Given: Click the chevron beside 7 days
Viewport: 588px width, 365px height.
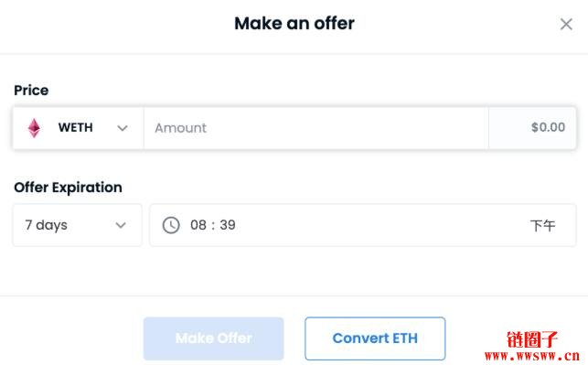Looking at the screenshot, I should click(x=121, y=225).
